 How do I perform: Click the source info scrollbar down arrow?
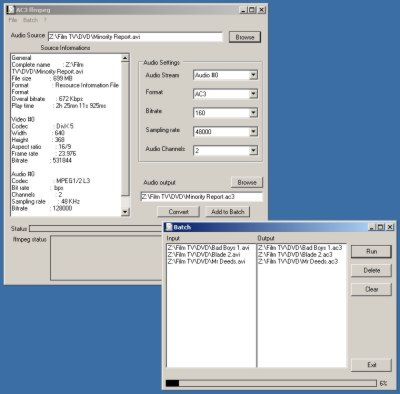(125, 212)
